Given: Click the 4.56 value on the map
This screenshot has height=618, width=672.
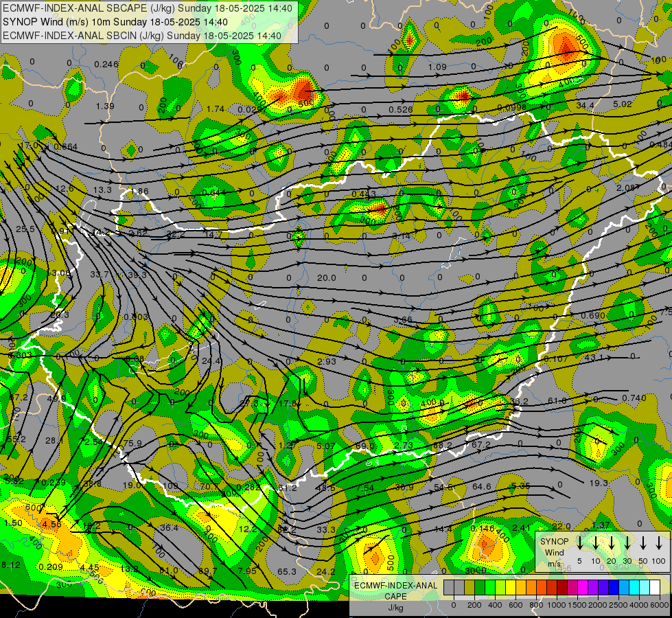Looking at the screenshot, I should pos(51,524).
